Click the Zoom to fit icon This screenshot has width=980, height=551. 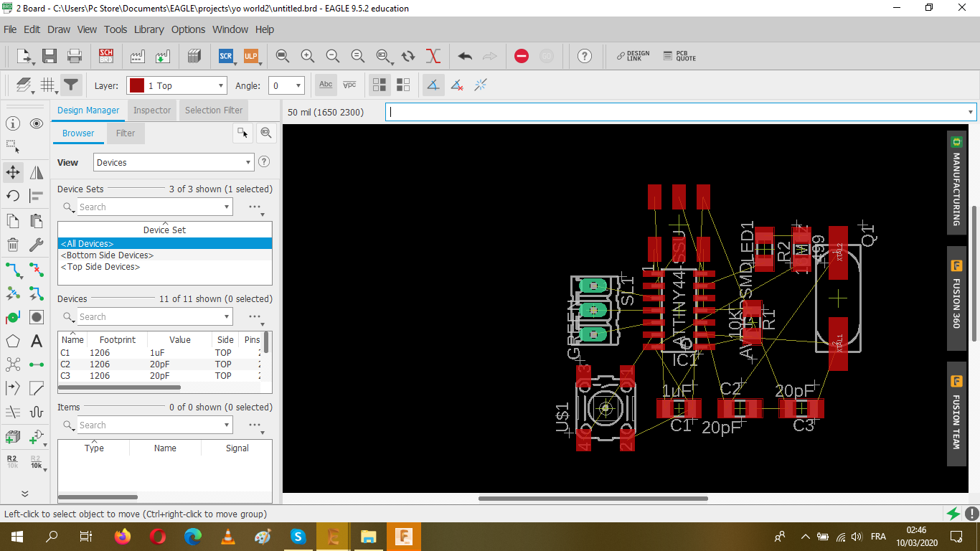[283, 56]
